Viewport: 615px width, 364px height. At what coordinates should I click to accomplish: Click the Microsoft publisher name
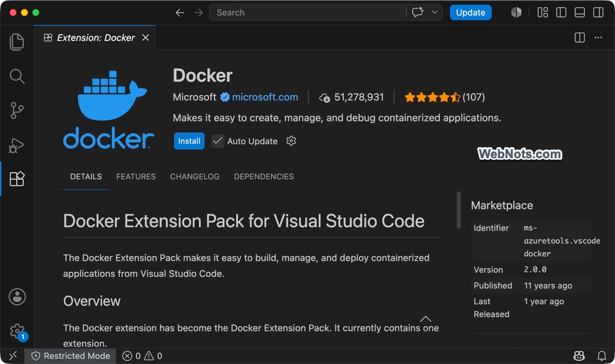tap(195, 97)
